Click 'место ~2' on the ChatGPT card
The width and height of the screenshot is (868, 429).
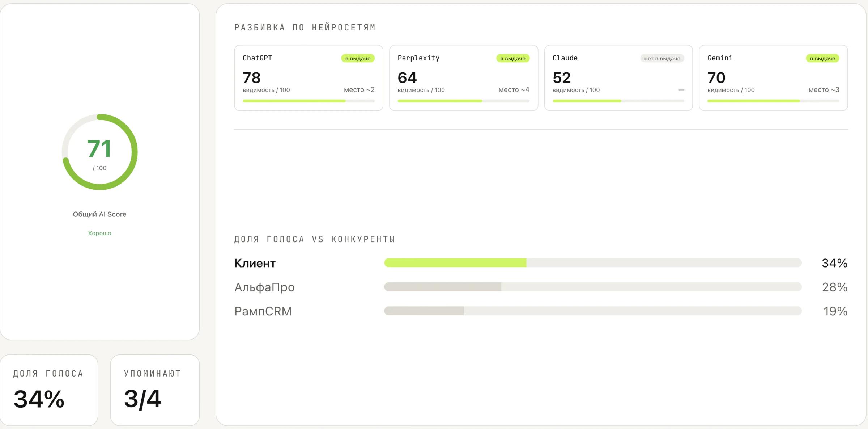(359, 89)
